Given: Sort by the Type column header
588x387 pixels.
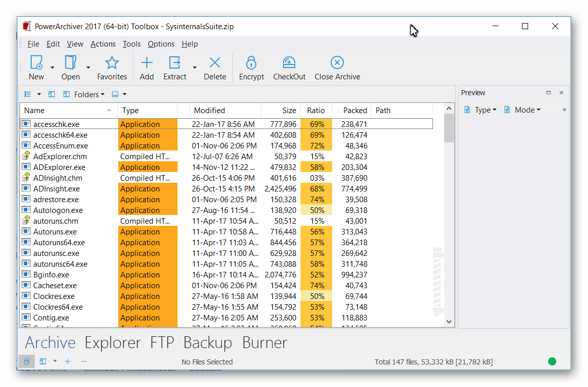Looking at the screenshot, I should pos(148,110).
